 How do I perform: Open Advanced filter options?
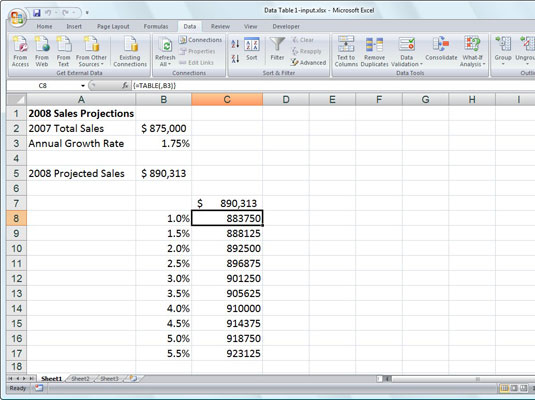click(308, 62)
